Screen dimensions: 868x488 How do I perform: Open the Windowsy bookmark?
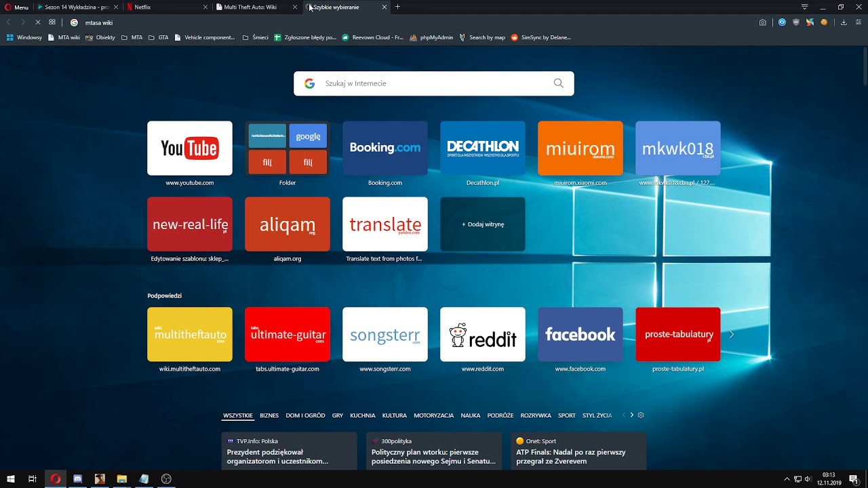(24, 37)
